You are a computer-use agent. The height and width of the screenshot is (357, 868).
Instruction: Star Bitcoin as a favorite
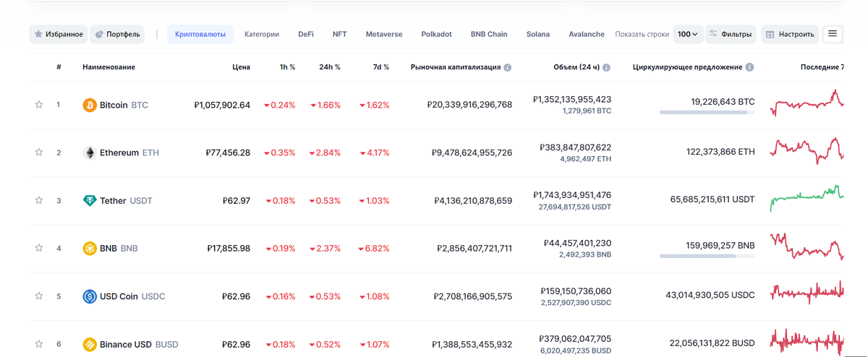(x=39, y=105)
